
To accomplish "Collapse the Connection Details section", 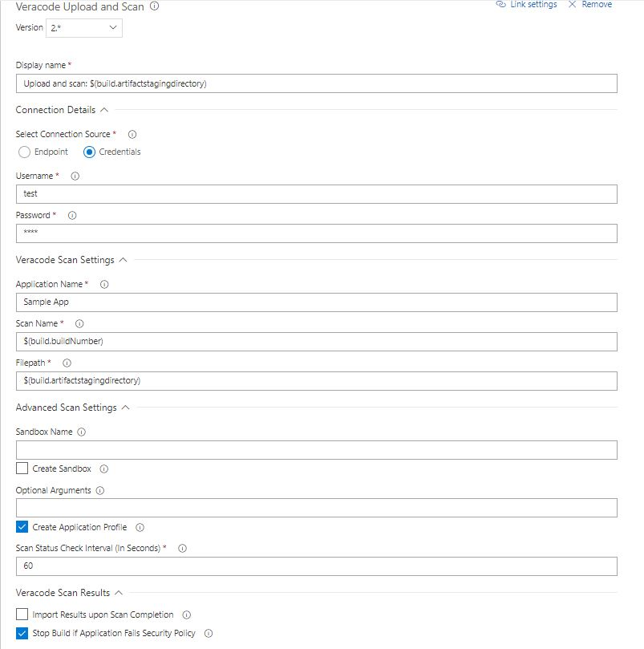I will (x=104, y=110).
